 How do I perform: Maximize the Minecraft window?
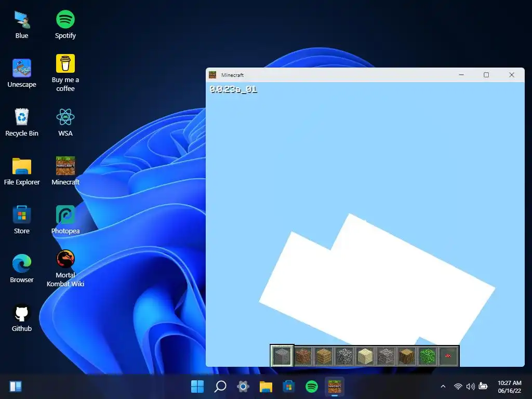coord(486,75)
